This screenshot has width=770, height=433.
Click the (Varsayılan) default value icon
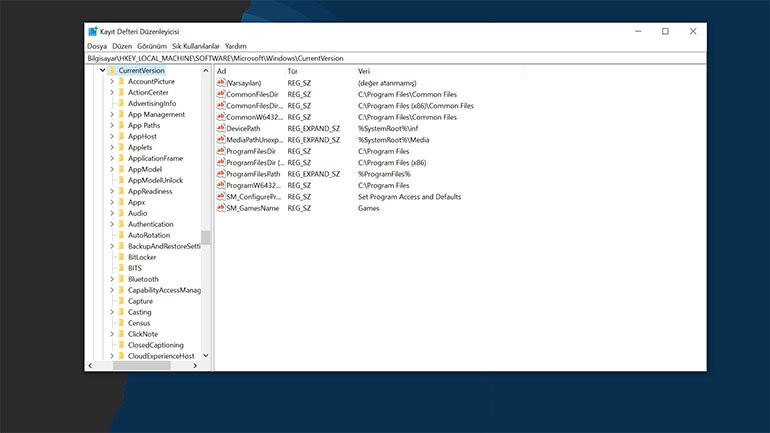point(221,83)
